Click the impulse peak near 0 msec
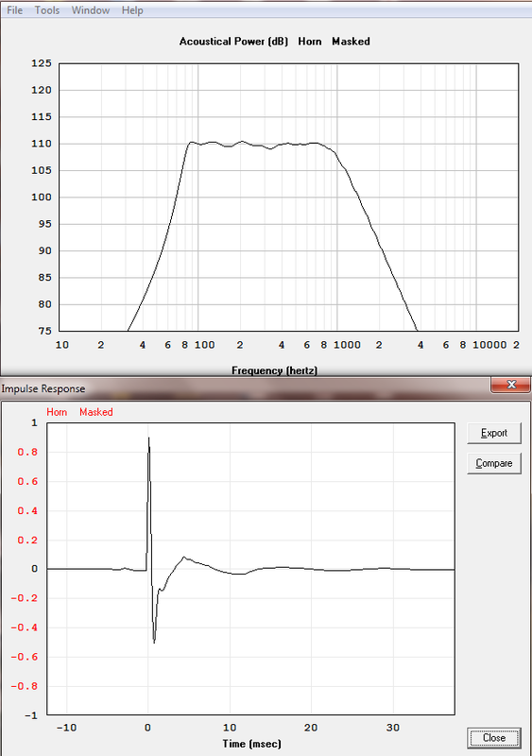 pos(148,438)
